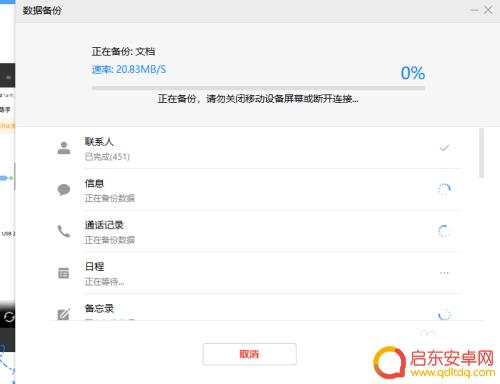
Task: Select the 联系人 contacts person icon
Action: pos(64,148)
